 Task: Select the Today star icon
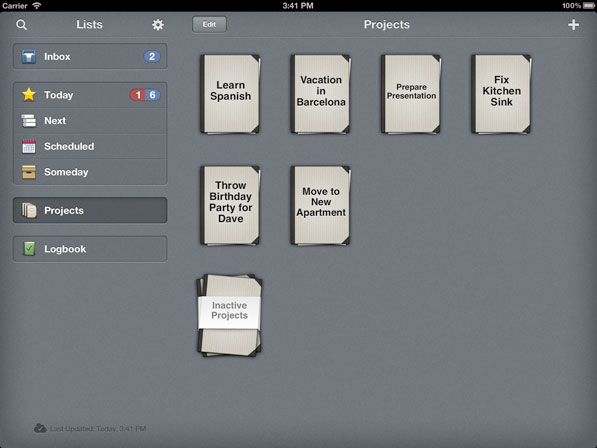tap(29, 95)
